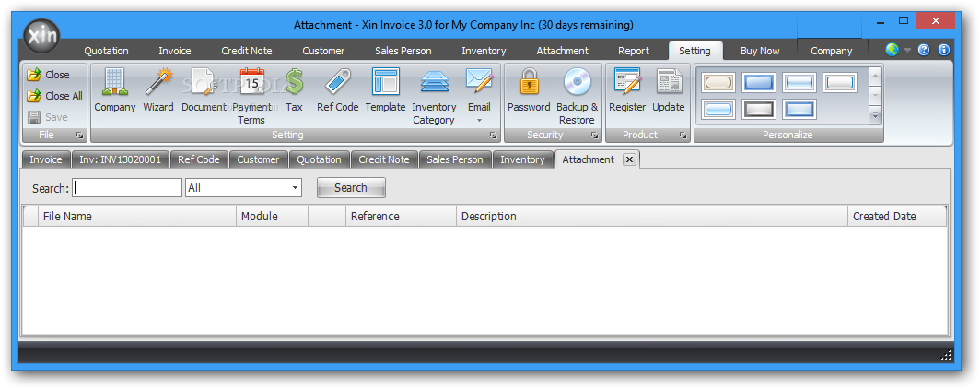Image resolution: width=980 pixels, height=389 pixels.
Task: Open Register product
Action: (627, 91)
